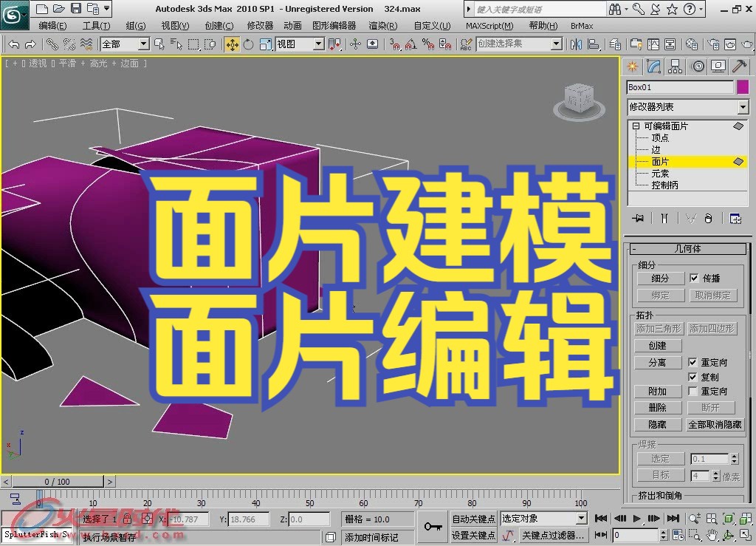756x546 pixels.
Task: Open the 渲染(R) menu
Action: pyautogui.click(x=382, y=24)
